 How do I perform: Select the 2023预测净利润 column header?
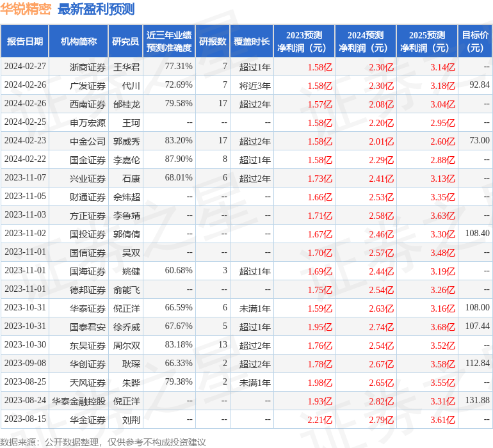pyautogui.click(x=304, y=41)
